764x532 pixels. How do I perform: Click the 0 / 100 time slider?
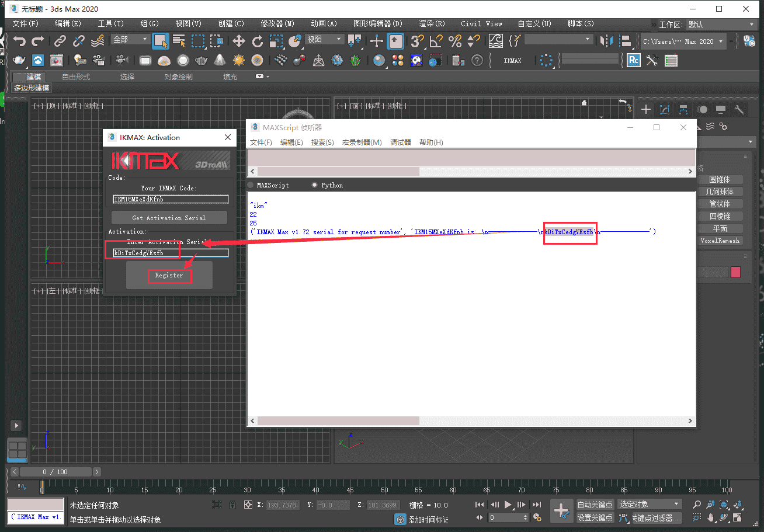pyautogui.click(x=55, y=472)
